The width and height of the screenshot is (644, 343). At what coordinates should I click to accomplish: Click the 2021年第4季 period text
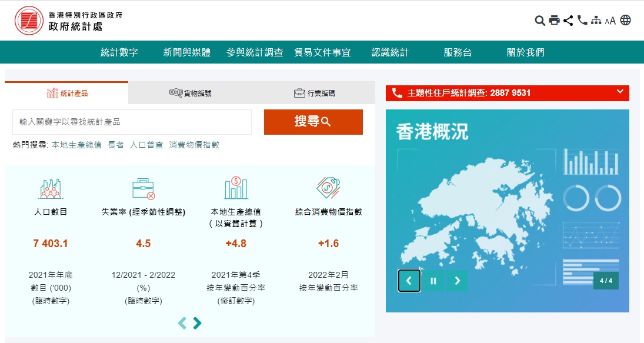(x=236, y=275)
